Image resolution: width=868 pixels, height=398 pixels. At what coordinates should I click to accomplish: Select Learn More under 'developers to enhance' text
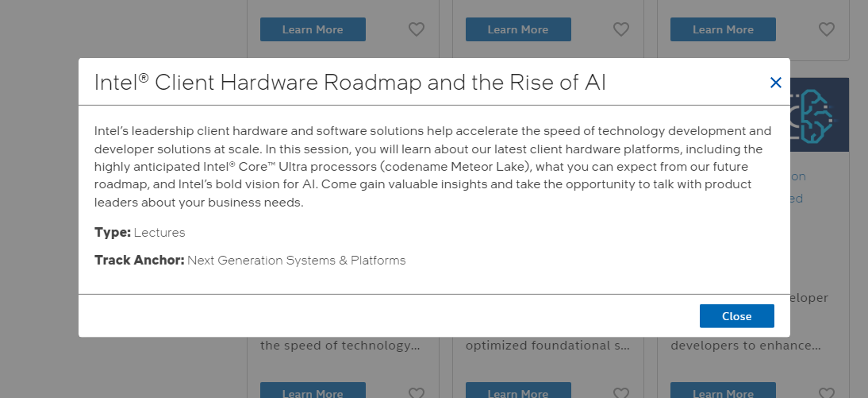[x=723, y=390]
